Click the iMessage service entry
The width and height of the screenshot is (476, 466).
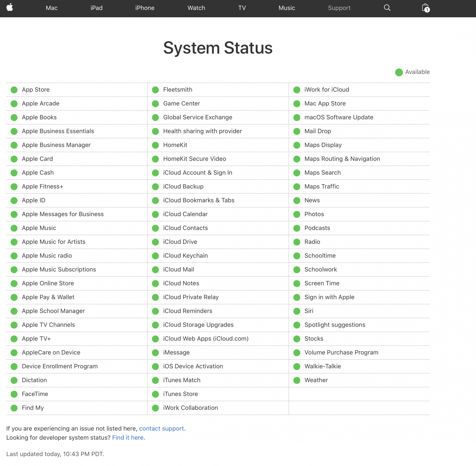pos(176,353)
